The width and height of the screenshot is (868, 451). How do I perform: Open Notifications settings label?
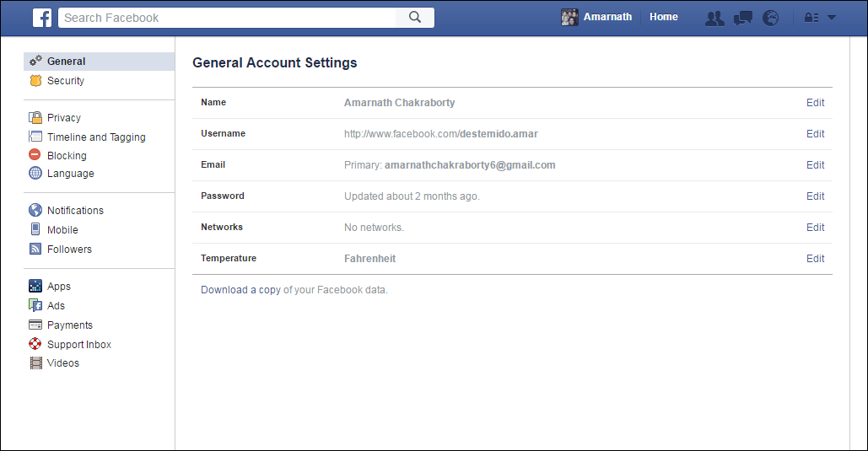click(x=75, y=210)
